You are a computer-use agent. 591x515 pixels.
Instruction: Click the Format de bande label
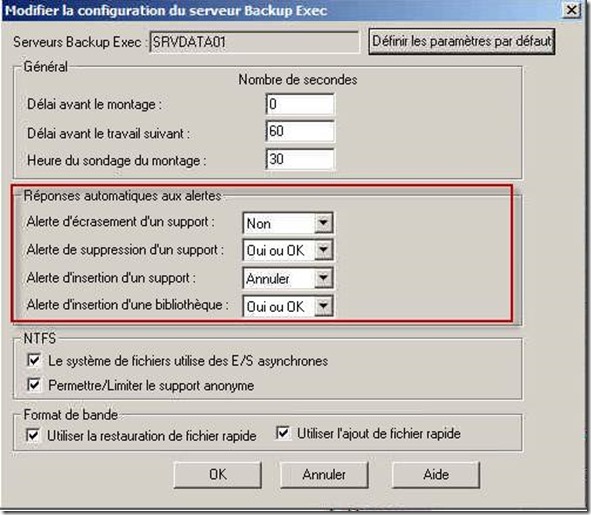click(x=70, y=415)
